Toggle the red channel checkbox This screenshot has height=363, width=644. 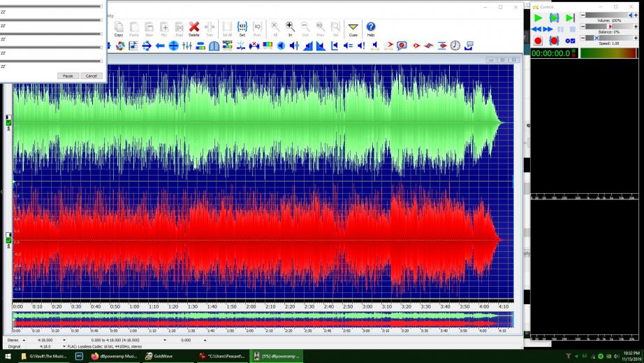coord(8,241)
